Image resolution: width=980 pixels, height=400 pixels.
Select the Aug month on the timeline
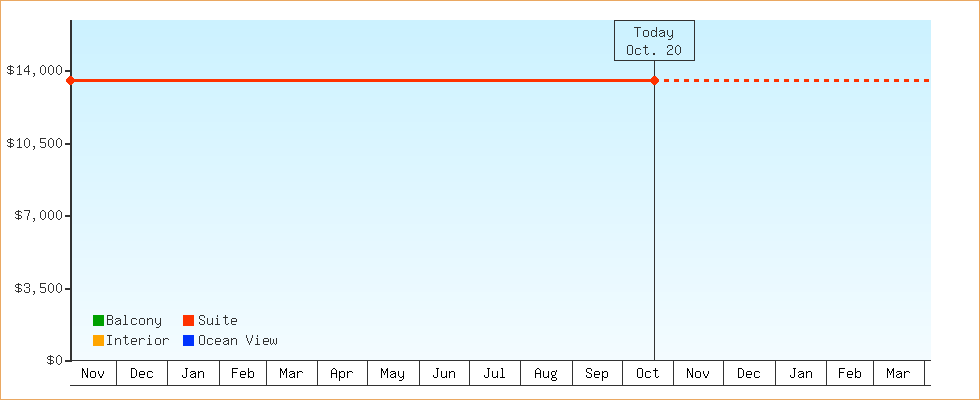point(546,374)
